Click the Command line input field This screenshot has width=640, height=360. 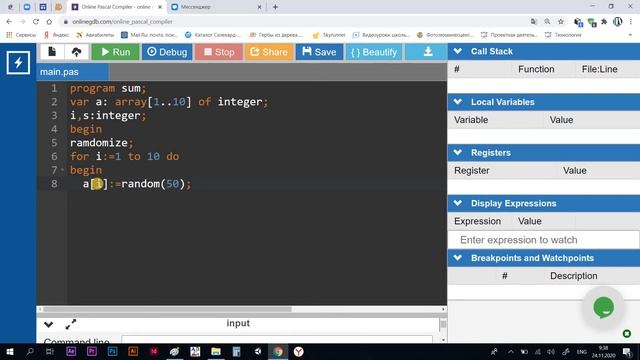[277, 340]
